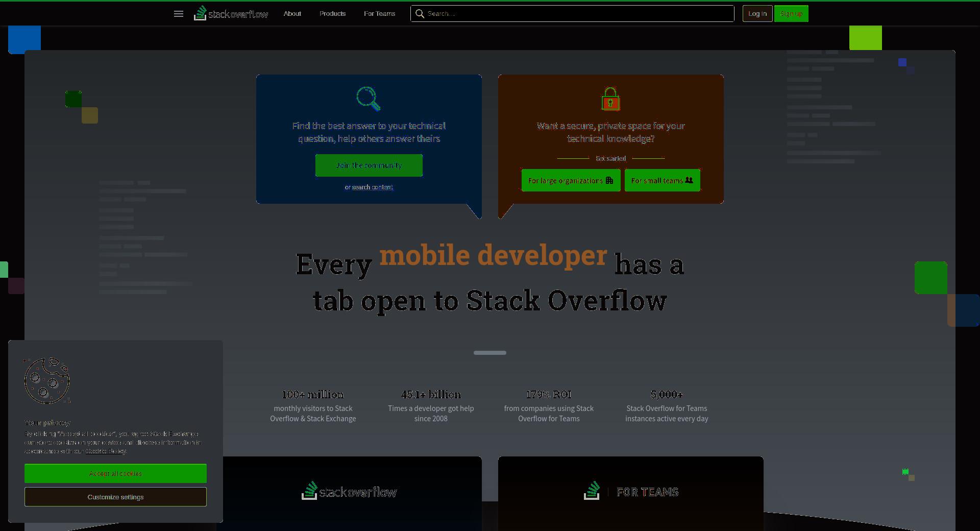The width and height of the screenshot is (980, 531).
Task: Click the Stack Overflow logo in header
Action: (231, 13)
